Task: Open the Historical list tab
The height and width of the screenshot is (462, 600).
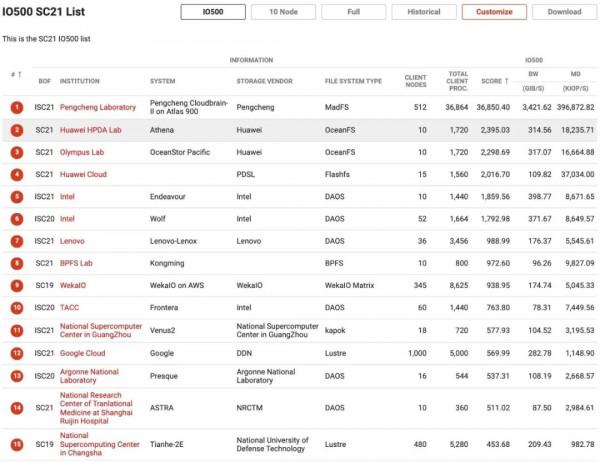Action: [423, 12]
